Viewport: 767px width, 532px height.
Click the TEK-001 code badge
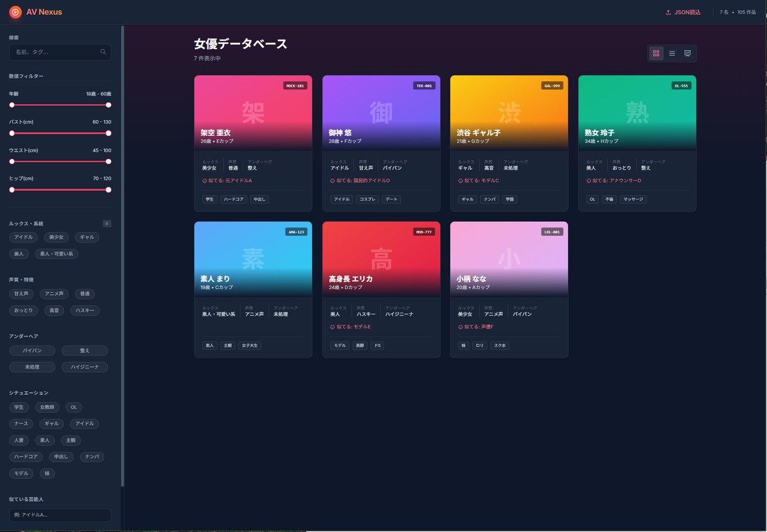coord(424,86)
